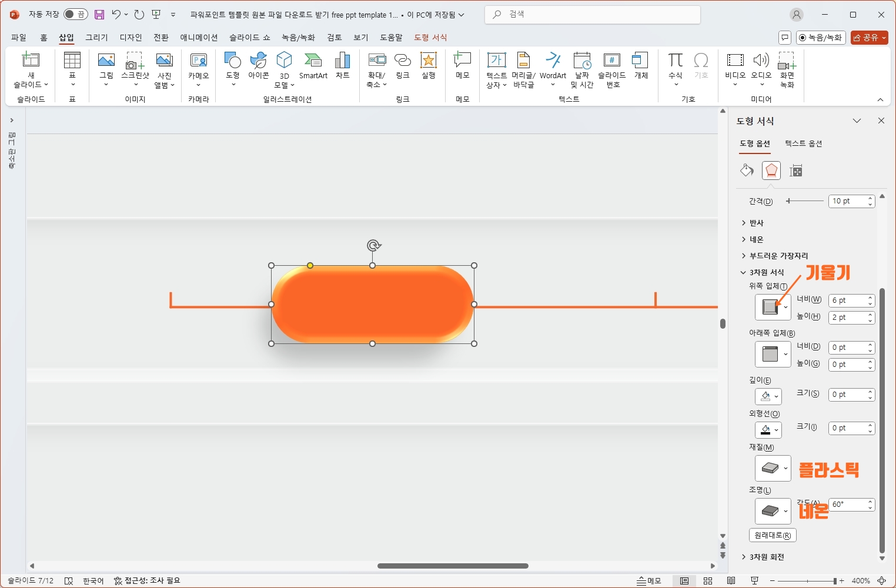Switch to Reading view in status bar

tap(731, 581)
